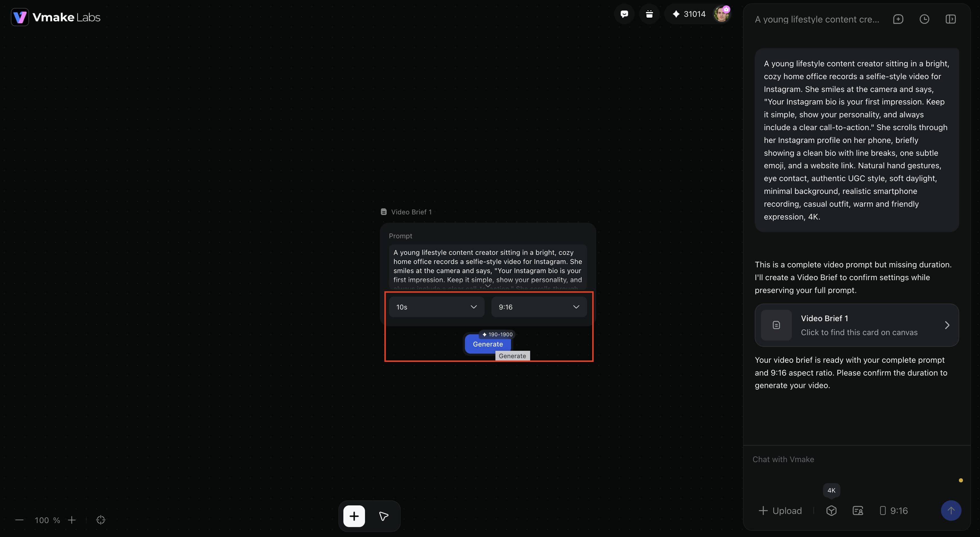Open the reference image icon in chat toolbar

(x=858, y=511)
